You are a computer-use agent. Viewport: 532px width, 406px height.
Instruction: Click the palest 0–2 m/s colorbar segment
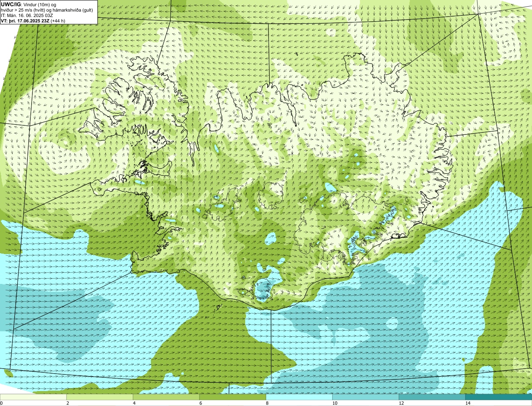33,397
